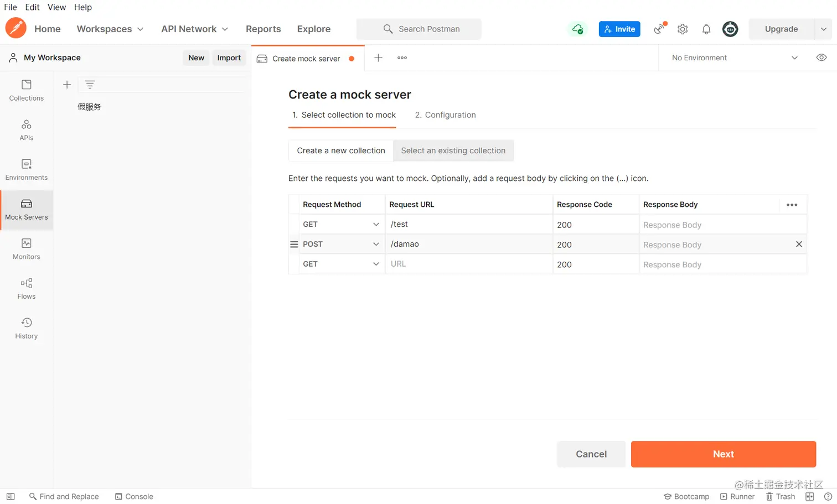Open the No Environment dropdown
Viewport: 837px width, 504px height.
click(x=734, y=58)
